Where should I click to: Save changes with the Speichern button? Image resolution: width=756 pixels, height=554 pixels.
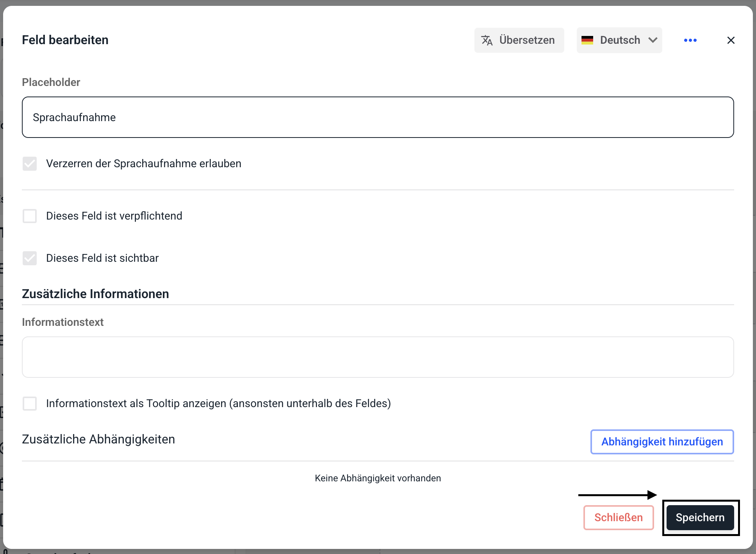(x=700, y=518)
